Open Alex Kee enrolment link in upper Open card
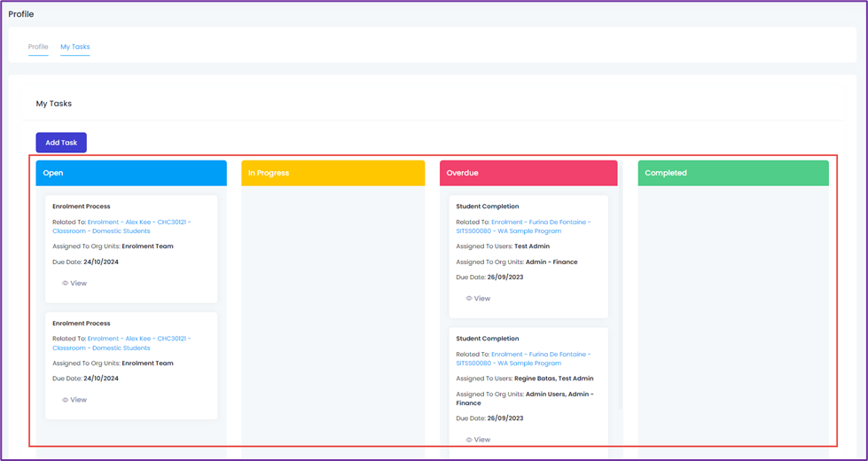Screen dimensions: 868x461 (121, 226)
